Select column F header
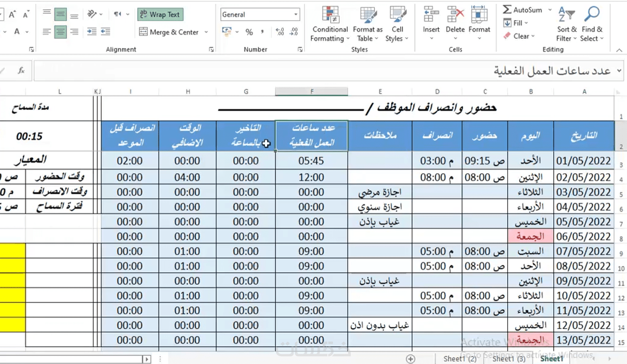Image resolution: width=627 pixels, height=364 pixels. pyautogui.click(x=312, y=91)
